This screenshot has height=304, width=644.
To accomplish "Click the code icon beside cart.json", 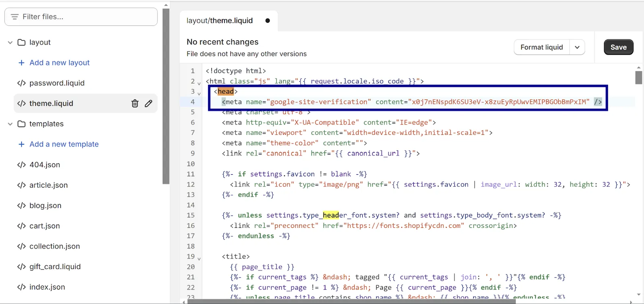I will 21,226.
